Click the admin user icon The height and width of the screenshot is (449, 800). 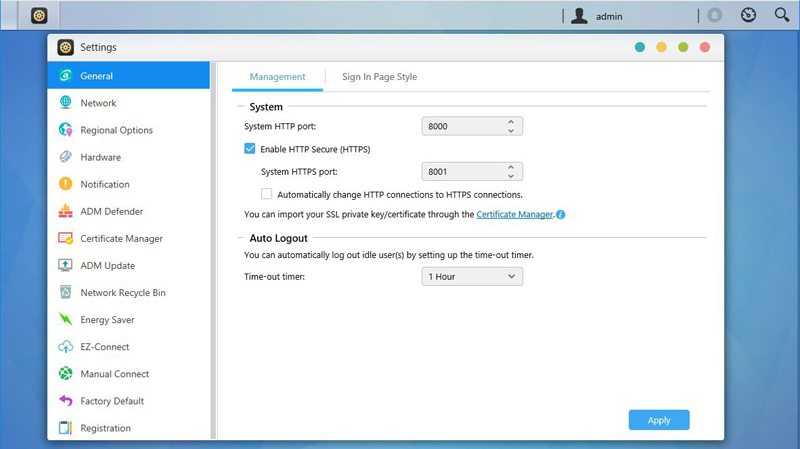click(x=579, y=16)
